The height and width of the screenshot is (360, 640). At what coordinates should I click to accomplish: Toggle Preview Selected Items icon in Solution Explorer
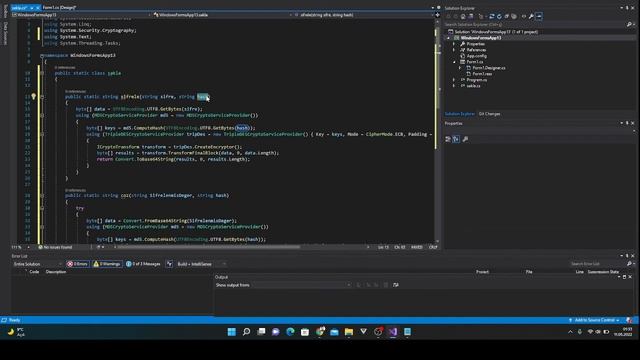(539, 16)
